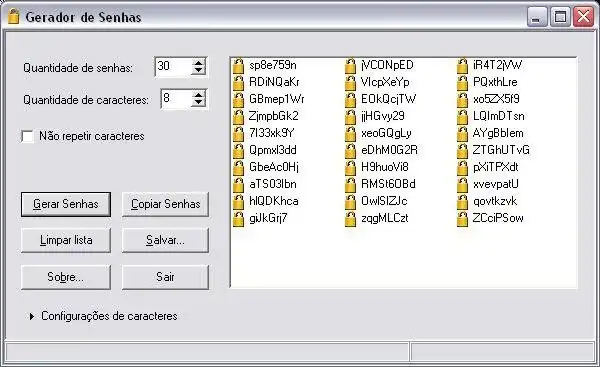Decrease Quantidade de senhas with down arrow
Viewport: 600px width, 367px height.
click(x=198, y=70)
